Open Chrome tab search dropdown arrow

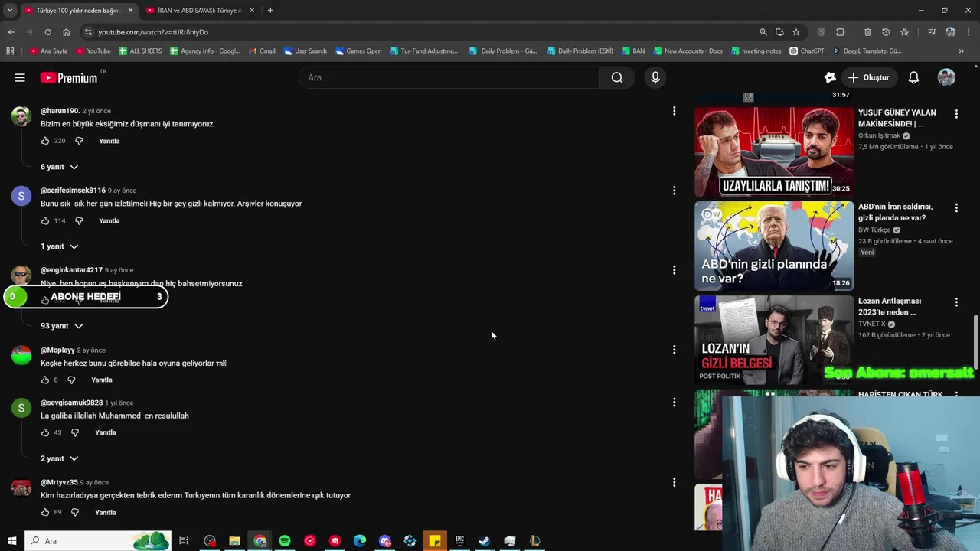click(10, 11)
